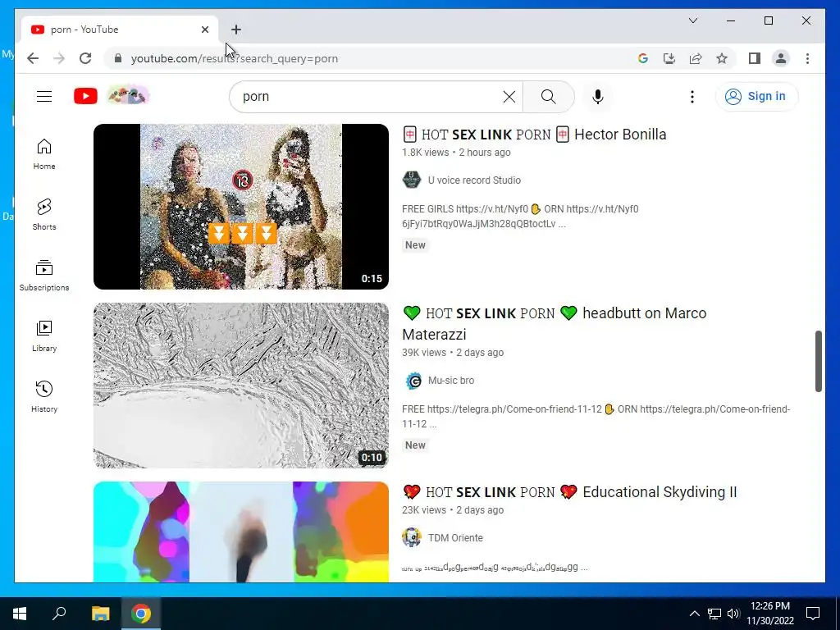Expand the tab search chevron
Viewport: 840px width, 630px height.
click(x=692, y=21)
